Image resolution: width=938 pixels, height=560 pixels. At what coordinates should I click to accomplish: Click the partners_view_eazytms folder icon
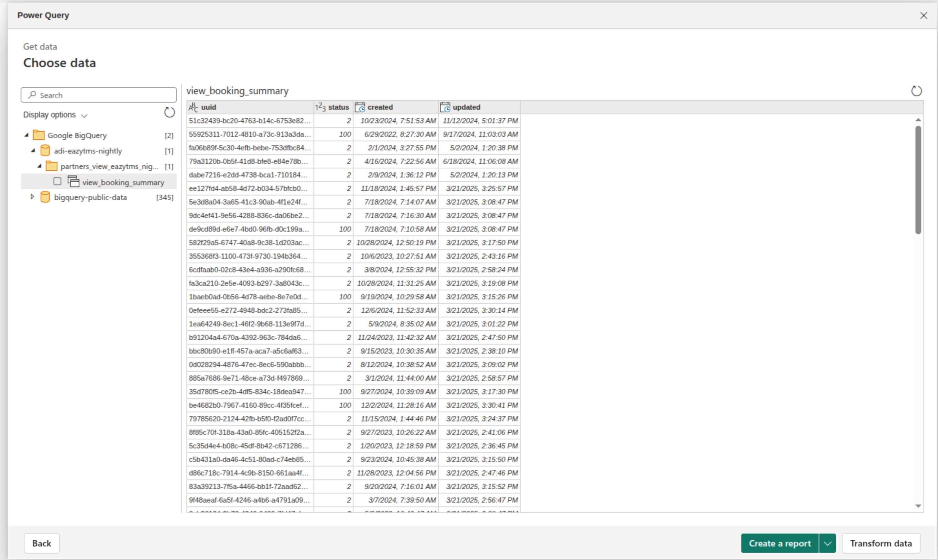(x=51, y=166)
